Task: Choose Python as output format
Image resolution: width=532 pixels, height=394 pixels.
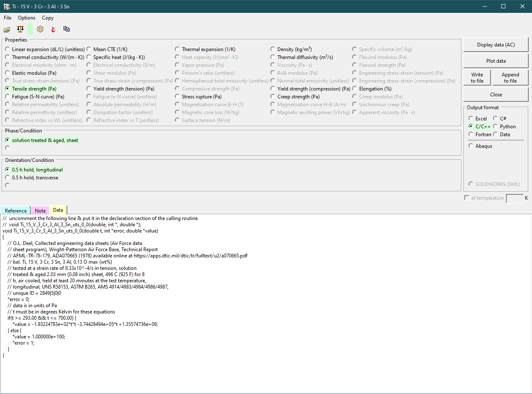Action: coord(496,127)
